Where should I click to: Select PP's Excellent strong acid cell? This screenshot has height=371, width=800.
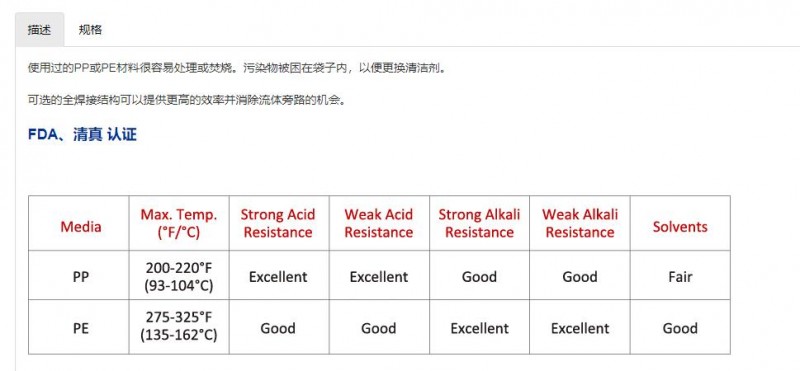coord(279,276)
